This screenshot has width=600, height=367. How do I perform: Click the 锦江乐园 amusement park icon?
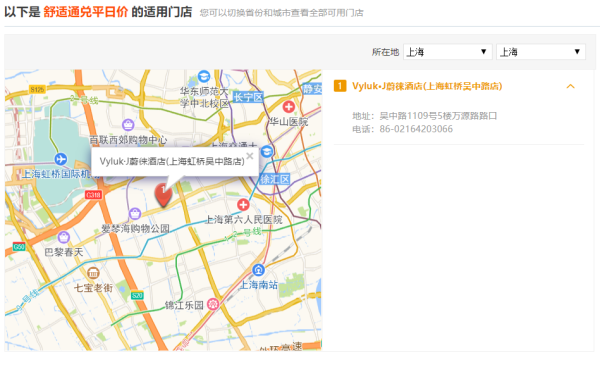[213, 304]
